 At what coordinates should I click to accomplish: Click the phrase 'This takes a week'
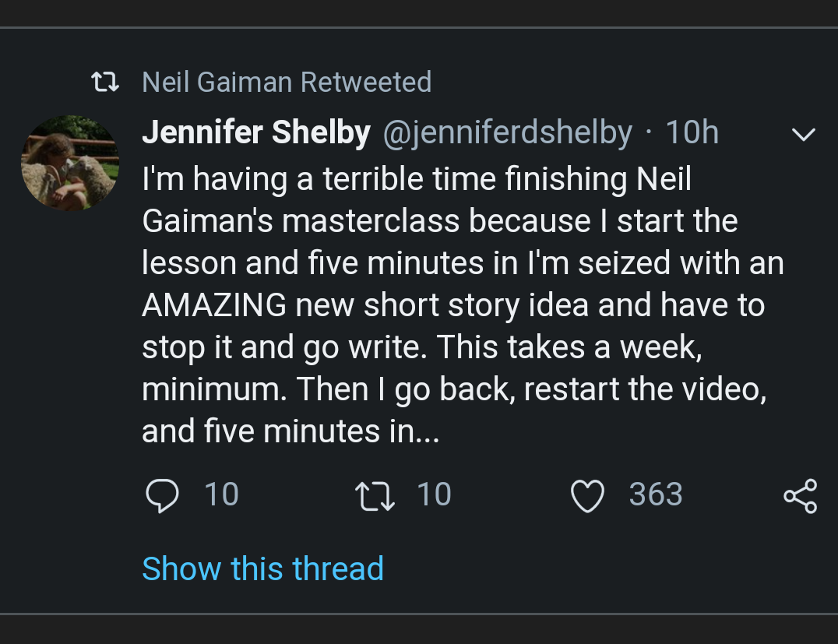(569, 347)
